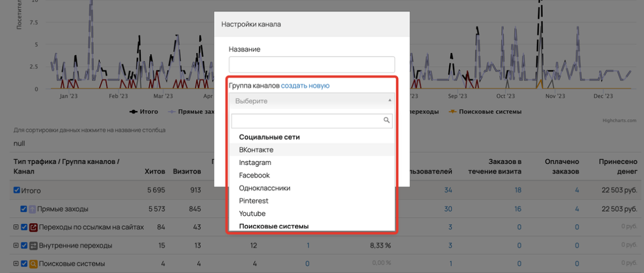Click the Настройки канала dialog title

(x=251, y=24)
